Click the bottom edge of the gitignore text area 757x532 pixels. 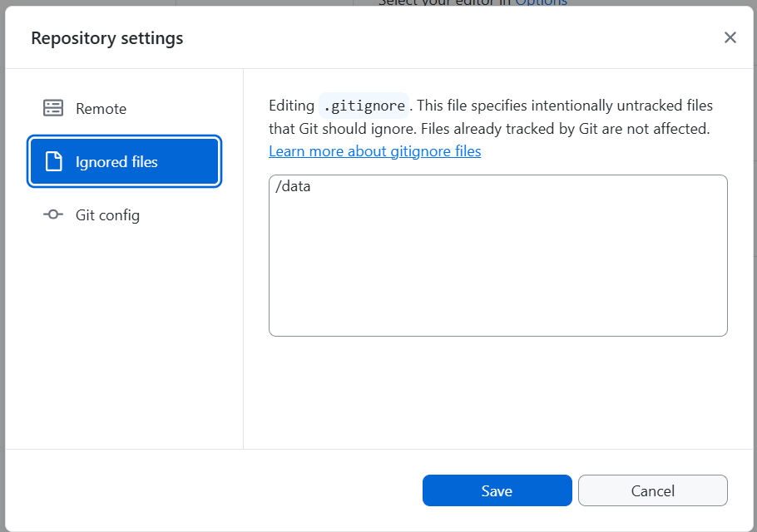[x=497, y=334]
